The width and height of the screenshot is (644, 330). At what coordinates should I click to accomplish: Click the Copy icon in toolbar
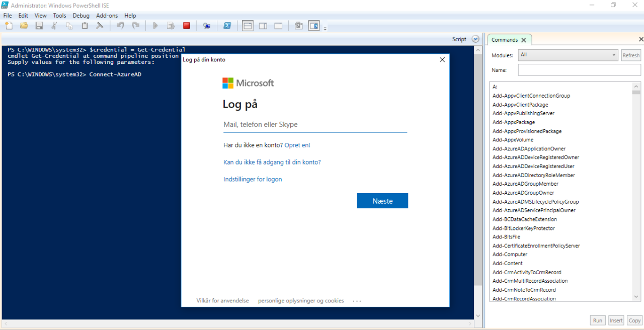coord(69,26)
